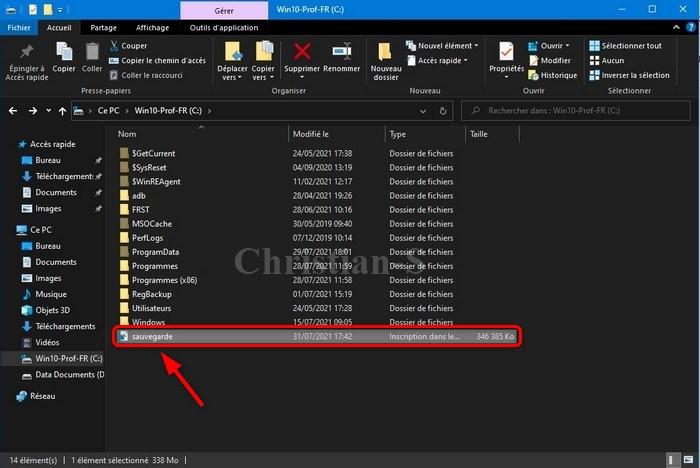Screen dimensions: 700x468
Task: Select the RegBackup folder
Action: click(x=151, y=294)
